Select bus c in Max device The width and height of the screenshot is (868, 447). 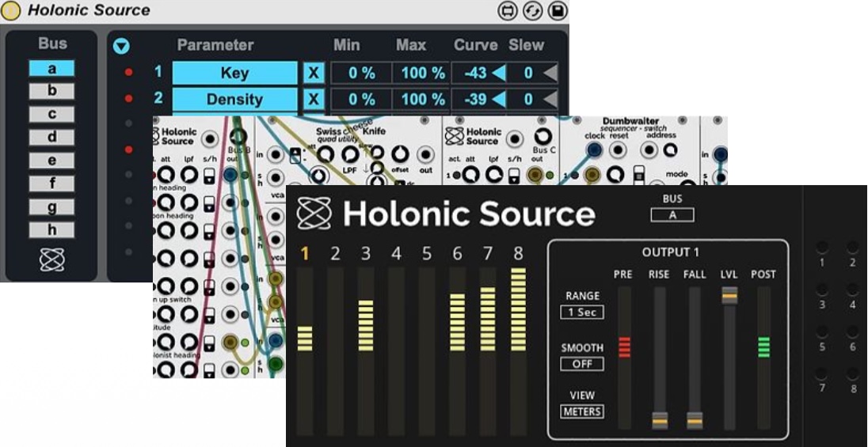[51, 115]
